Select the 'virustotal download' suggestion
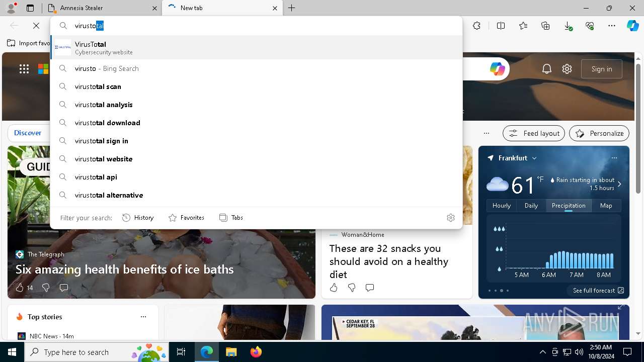644x362 pixels. (x=256, y=123)
